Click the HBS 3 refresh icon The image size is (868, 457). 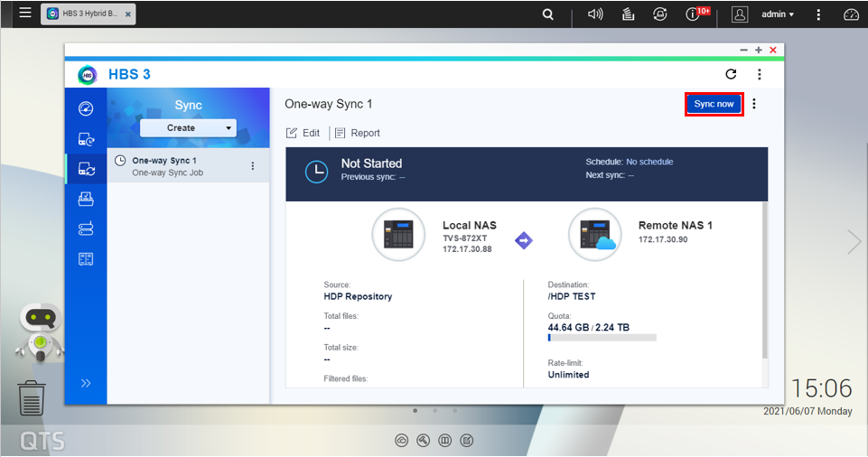tap(731, 74)
